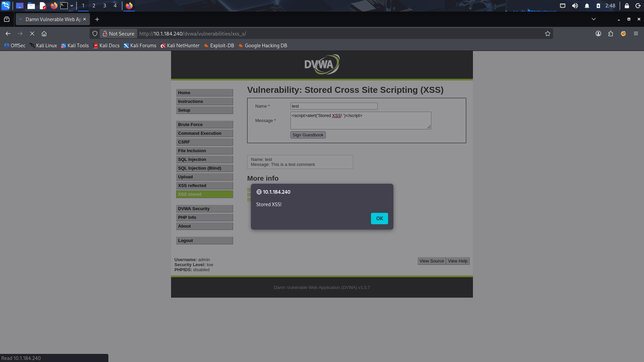Click the Name input field
The image size is (644, 362).
pyautogui.click(x=334, y=106)
